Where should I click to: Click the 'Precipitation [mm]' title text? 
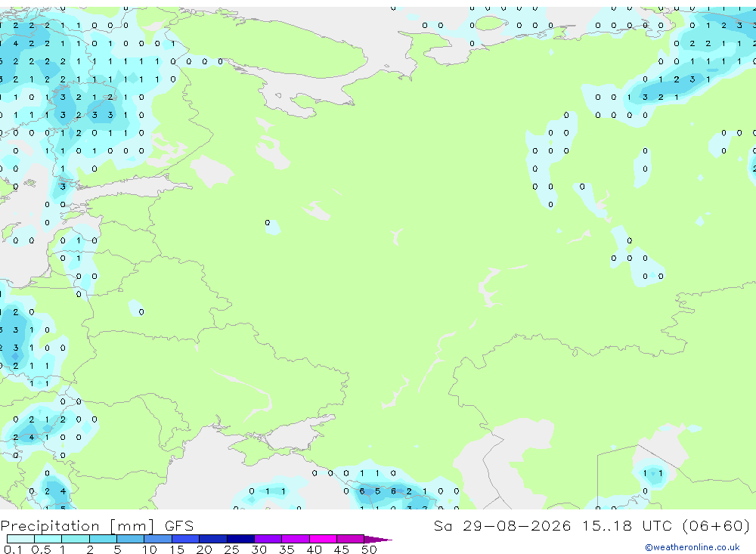[x=77, y=526]
